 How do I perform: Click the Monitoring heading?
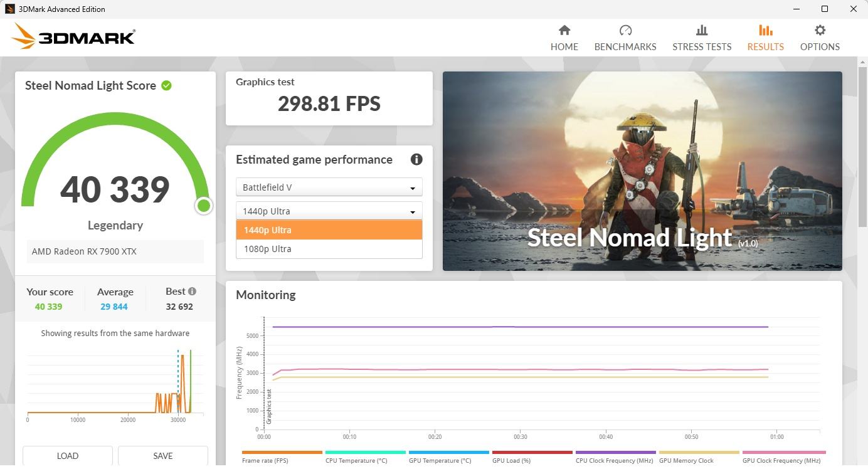click(266, 295)
